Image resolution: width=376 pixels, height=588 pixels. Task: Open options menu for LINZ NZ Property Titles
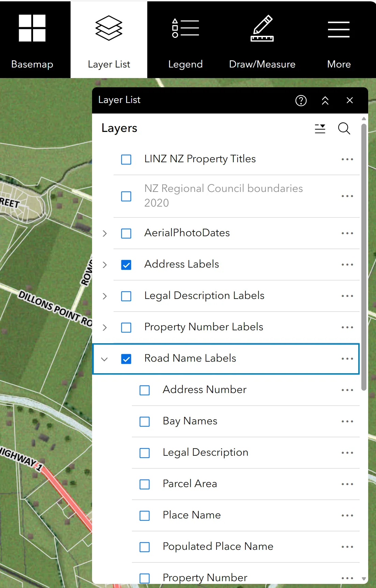click(x=347, y=159)
